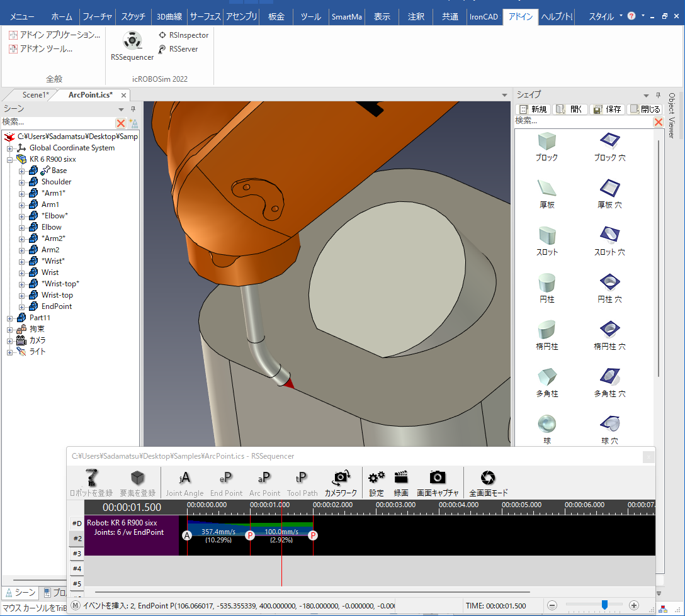Select the EndPoint item in the scene tree
The image size is (685, 616).
coord(57,306)
